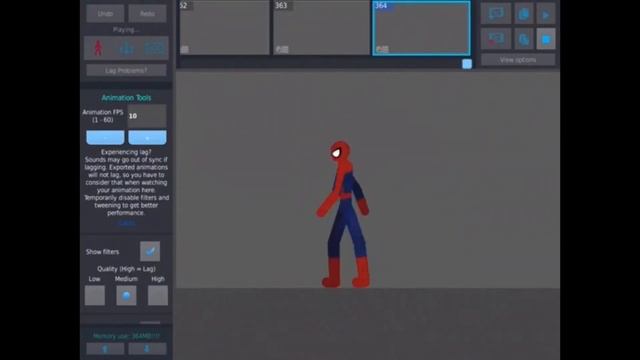This screenshot has width=640, height=360.
Task: Select the blue middle tool icon
Action: (x=127, y=49)
